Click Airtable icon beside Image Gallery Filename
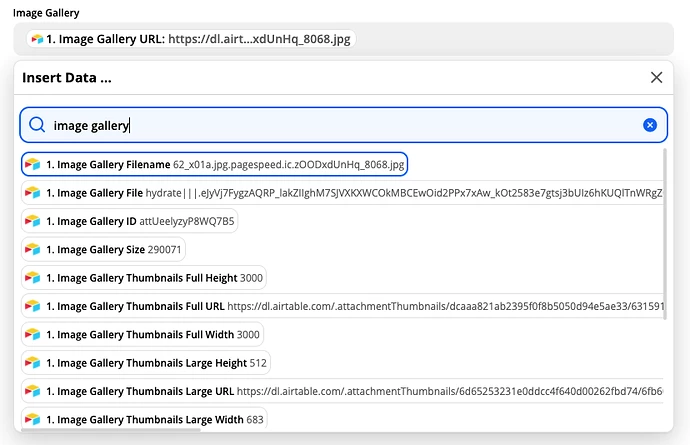Image resolution: width=690 pixels, height=445 pixels. 33,164
